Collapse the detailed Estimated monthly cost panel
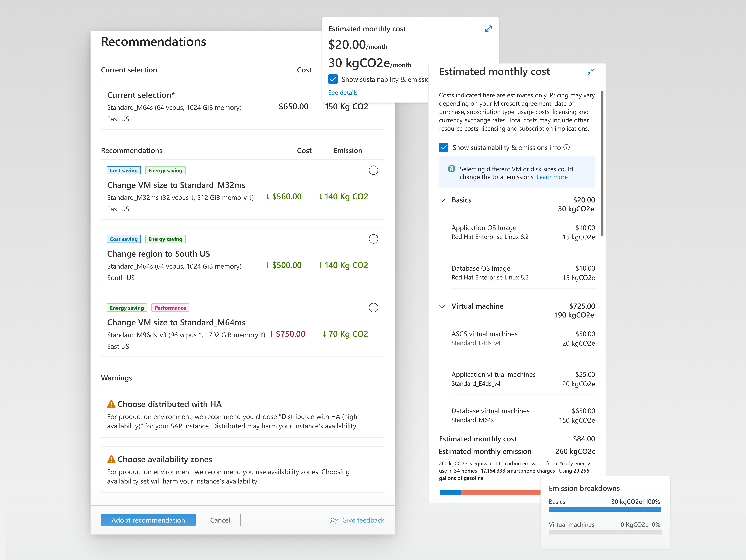This screenshot has height=560, width=746. click(591, 72)
